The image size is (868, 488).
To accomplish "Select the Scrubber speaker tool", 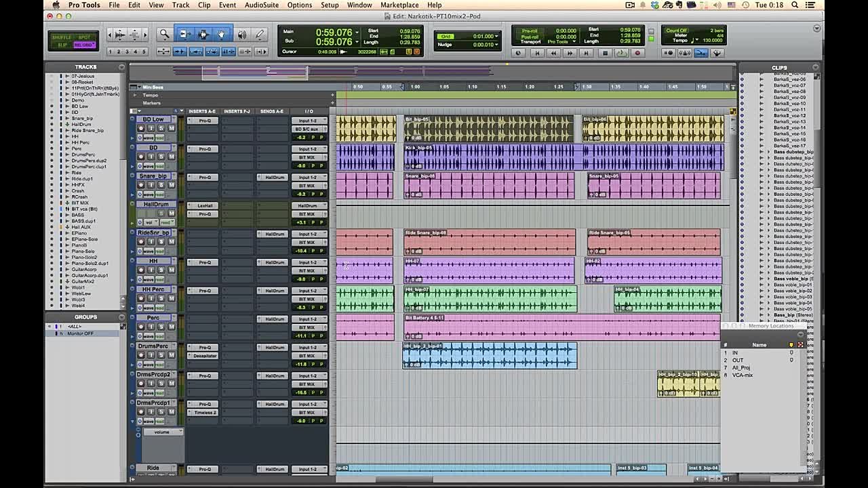I will coord(242,34).
